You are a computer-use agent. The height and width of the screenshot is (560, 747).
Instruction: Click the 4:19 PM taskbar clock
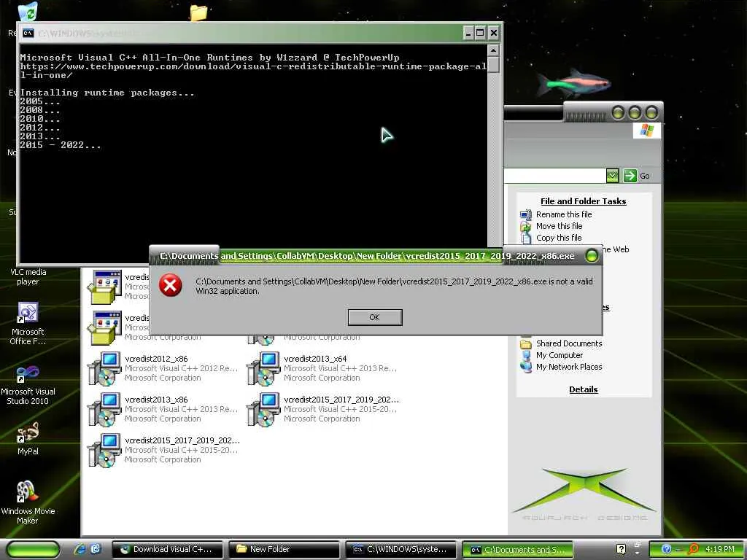(x=720, y=549)
